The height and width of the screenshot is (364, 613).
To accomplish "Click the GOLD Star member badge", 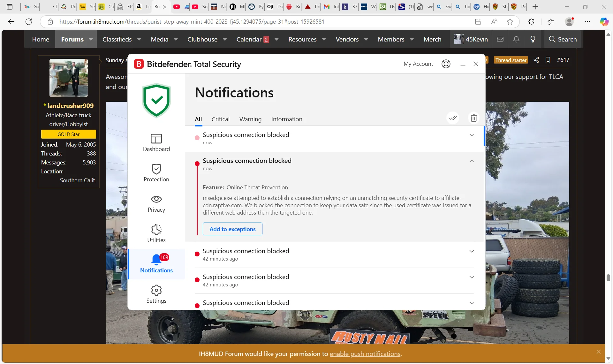I will (68, 134).
